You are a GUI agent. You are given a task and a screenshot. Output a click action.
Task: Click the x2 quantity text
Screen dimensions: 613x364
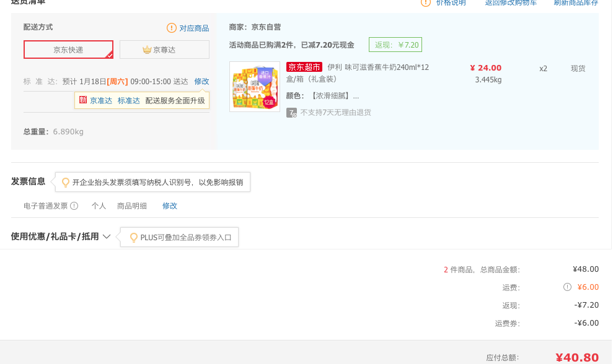pyautogui.click(x=543, y=69)
